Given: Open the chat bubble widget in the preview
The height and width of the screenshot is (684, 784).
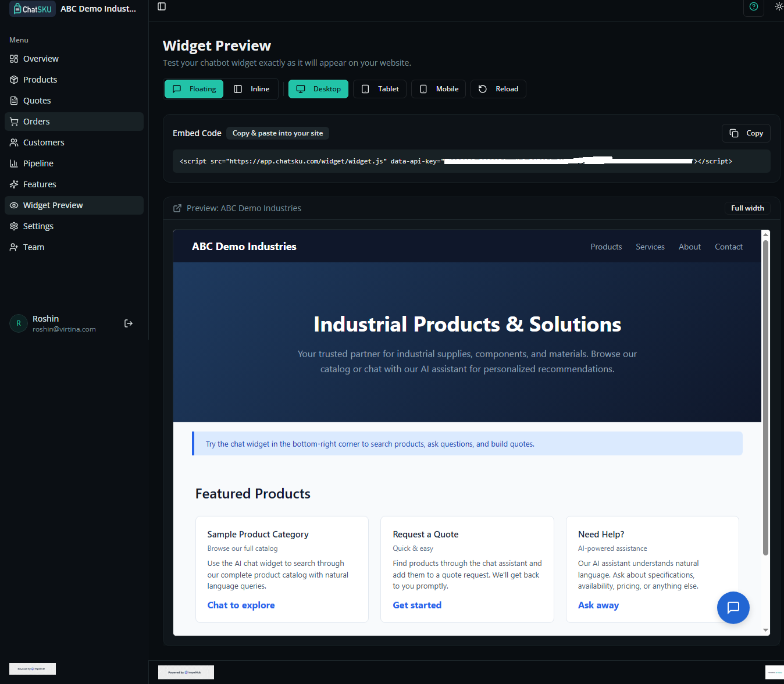Looking at the screenshot, I should (x=733, y=607).
